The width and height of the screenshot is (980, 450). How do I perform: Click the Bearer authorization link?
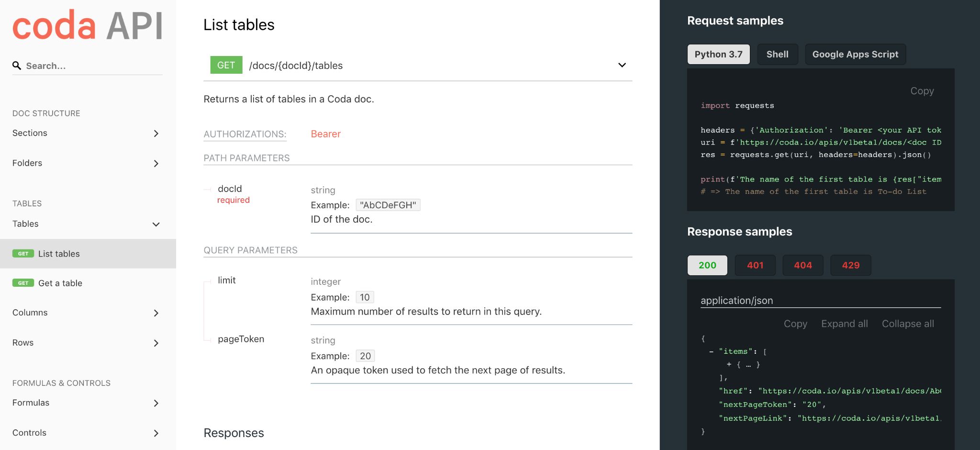pyautogui.click(x=325, y=134)
